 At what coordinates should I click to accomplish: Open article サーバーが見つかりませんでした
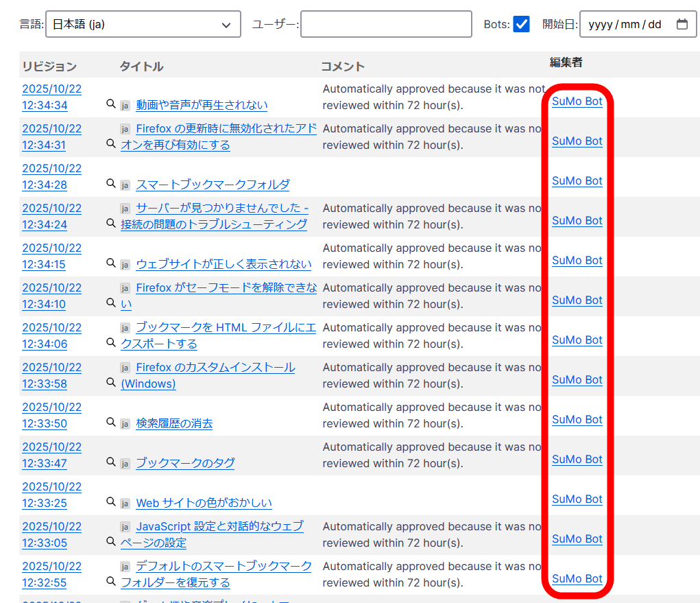point(221,209)
